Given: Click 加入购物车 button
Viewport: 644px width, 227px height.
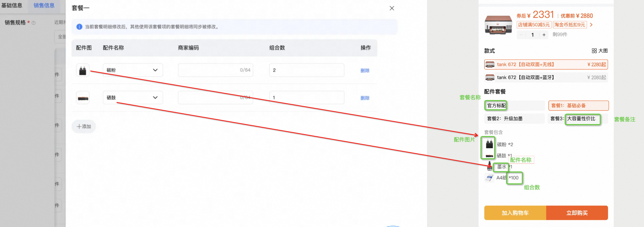Looking at the screenshot, I should pos(515,213).
